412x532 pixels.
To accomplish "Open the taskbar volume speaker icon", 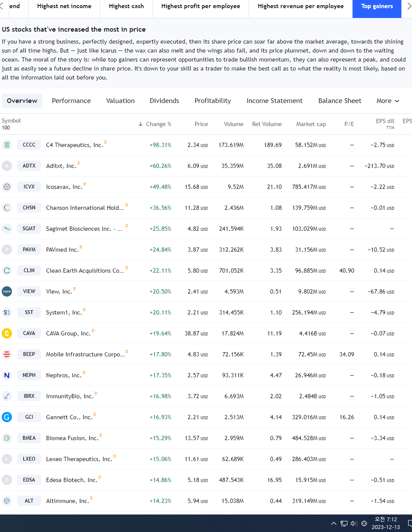I will click(x=354, y=523).
